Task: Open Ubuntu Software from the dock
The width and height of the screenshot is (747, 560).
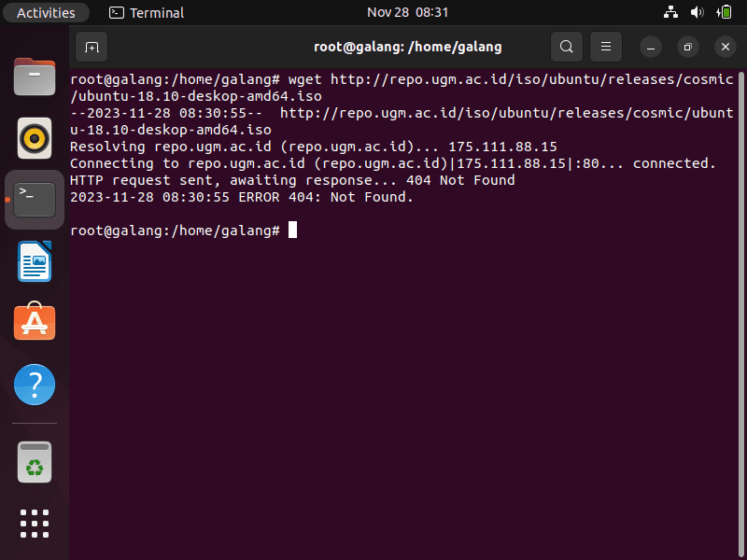Action: [35, 321]
